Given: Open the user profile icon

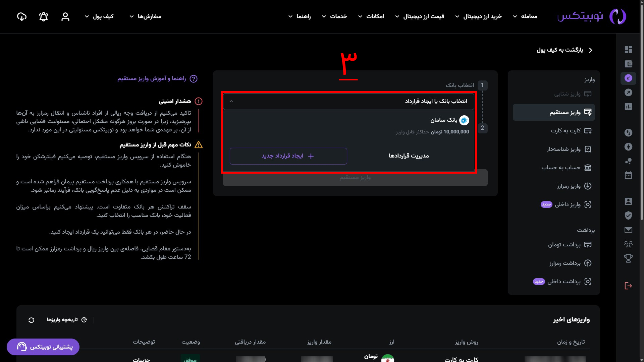Looking at the screenshot, I should point(65,17).
